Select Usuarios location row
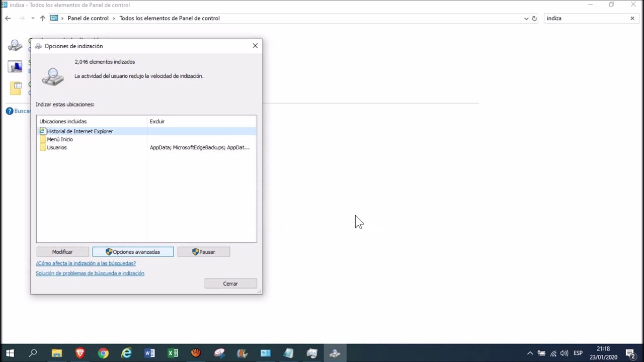 click(147, 147)
